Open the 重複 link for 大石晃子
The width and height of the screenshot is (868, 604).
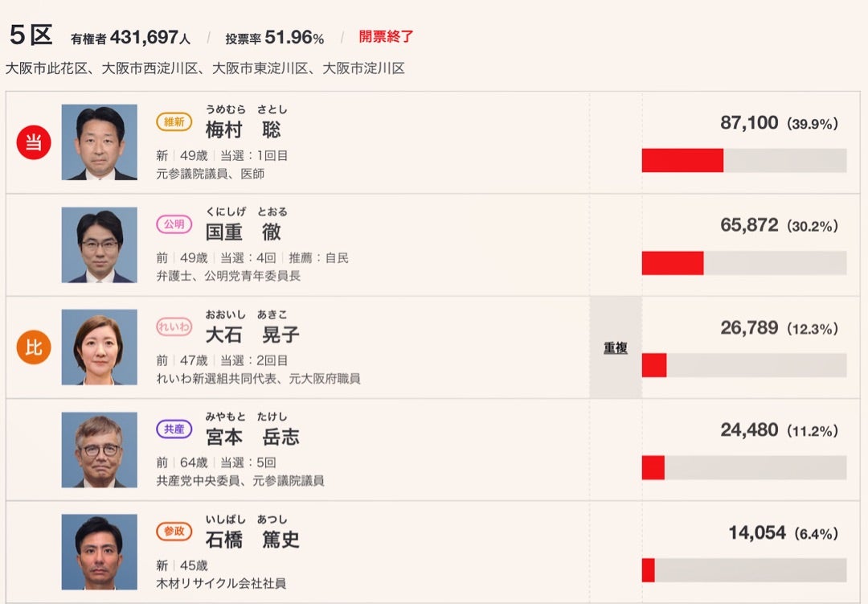pyautogui.click(x=616, y=348)
